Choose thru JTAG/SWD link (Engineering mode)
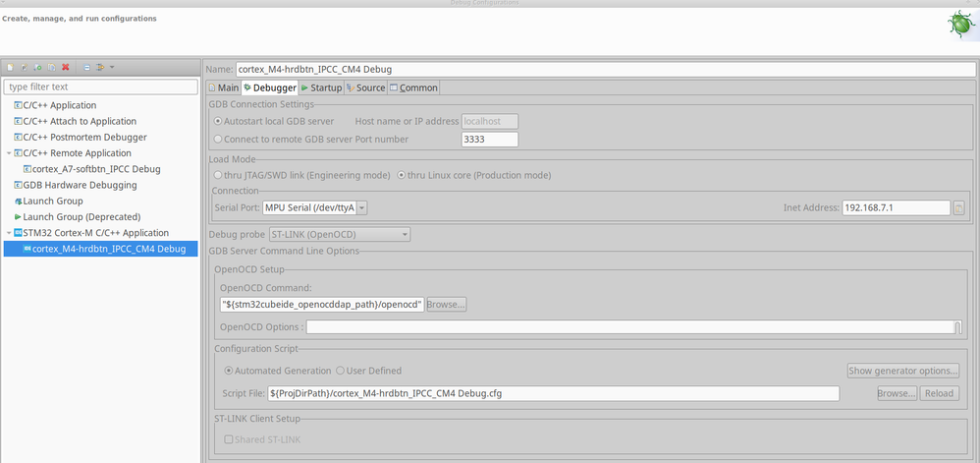The image size is (980, 463). (218, 175)
